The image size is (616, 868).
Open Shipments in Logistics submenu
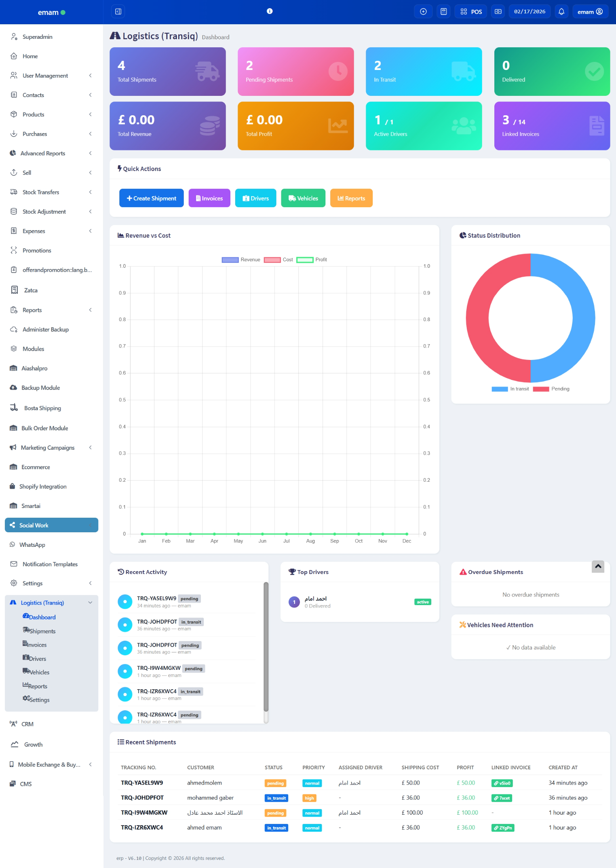point(42,631)
